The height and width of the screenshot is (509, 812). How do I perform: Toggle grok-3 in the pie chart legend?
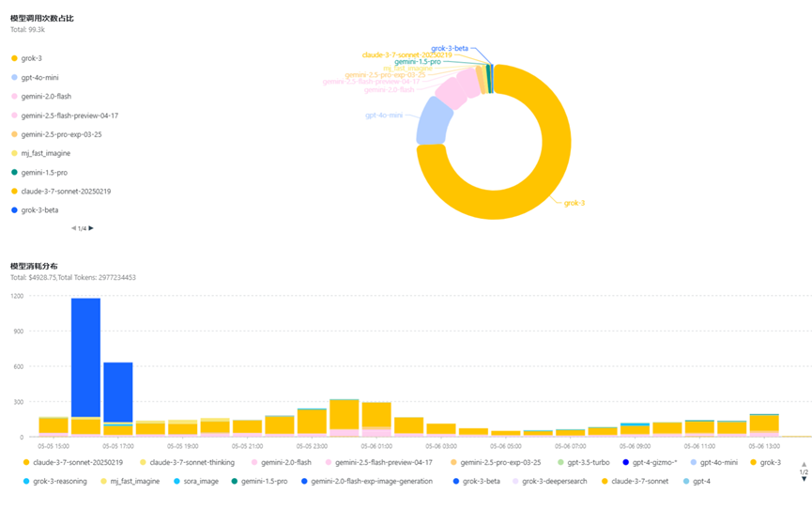(26, 58)
